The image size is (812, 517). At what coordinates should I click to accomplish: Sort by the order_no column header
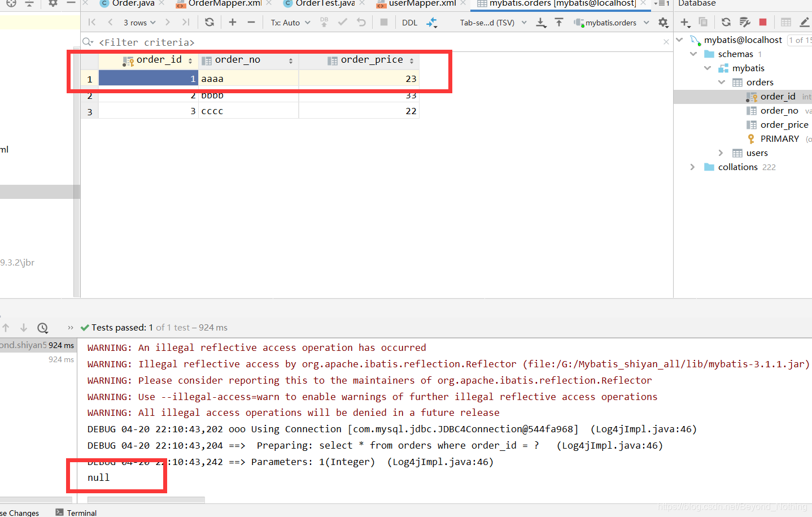pyautogui.click(x=248, y=60)
